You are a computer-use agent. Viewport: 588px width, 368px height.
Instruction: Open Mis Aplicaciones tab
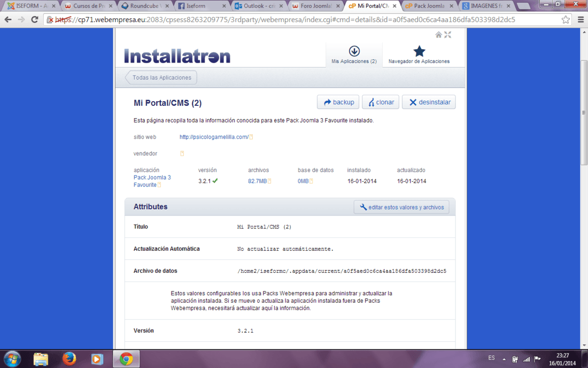click(x=354, y=55)
